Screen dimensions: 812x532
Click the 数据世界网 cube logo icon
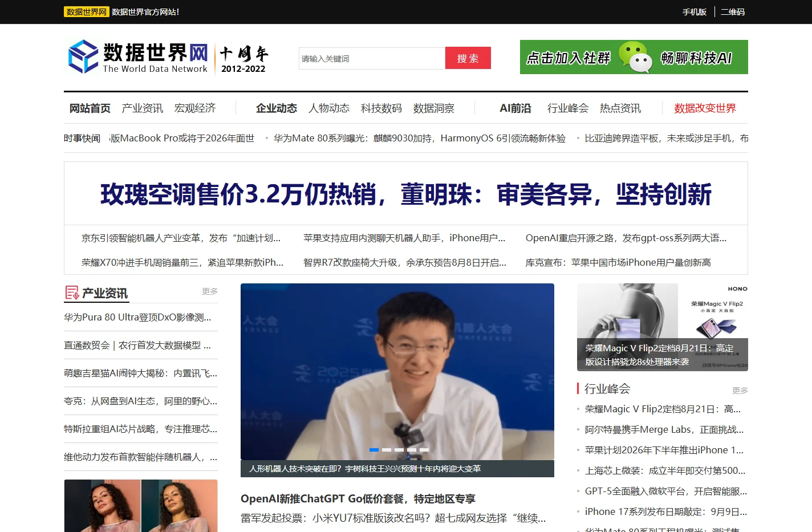(x=83, y=56)
